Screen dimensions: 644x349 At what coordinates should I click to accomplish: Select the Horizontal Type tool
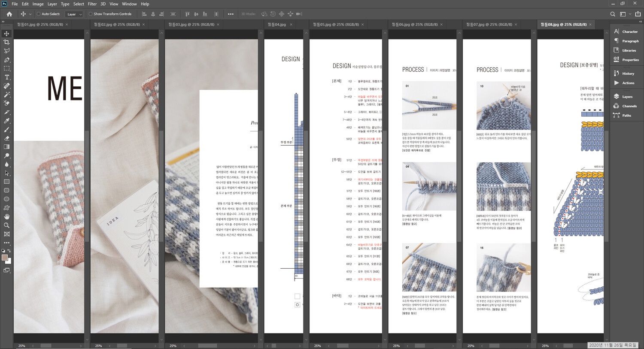click(x=6, y=77)
